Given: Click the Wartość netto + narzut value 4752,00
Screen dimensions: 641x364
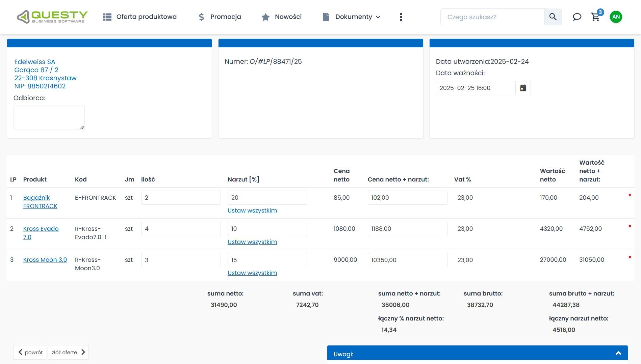Looking at the screenshot, I should tap(591, 229).
